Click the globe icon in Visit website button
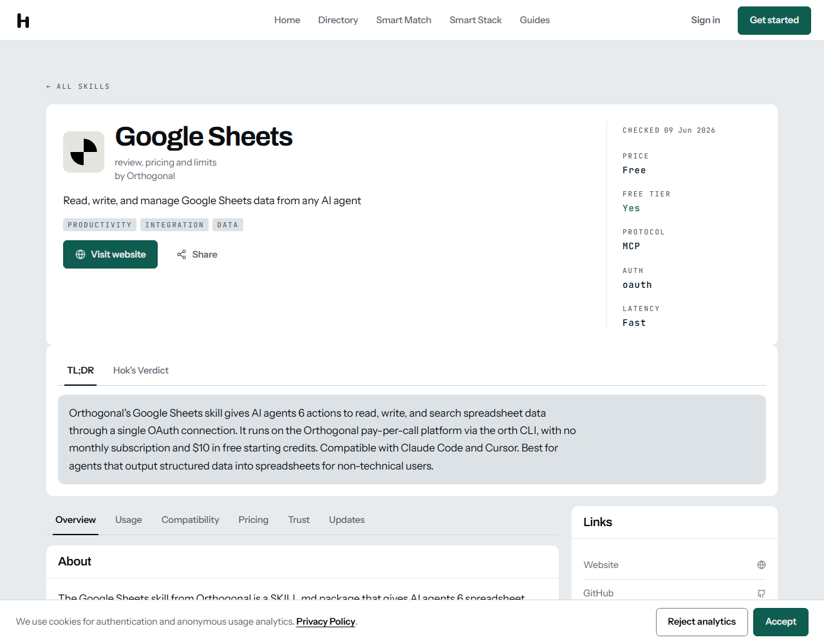This screenshot has width=824, height=644. (80, 254)
